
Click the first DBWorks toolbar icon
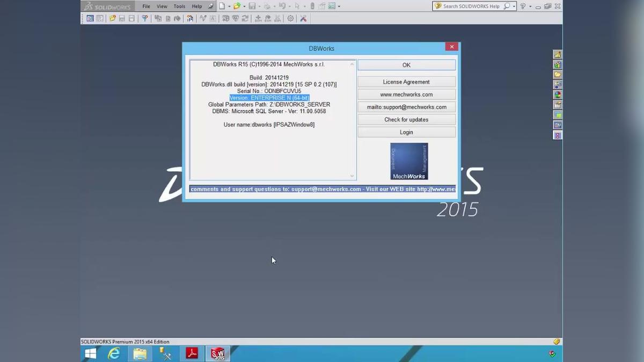90,18
